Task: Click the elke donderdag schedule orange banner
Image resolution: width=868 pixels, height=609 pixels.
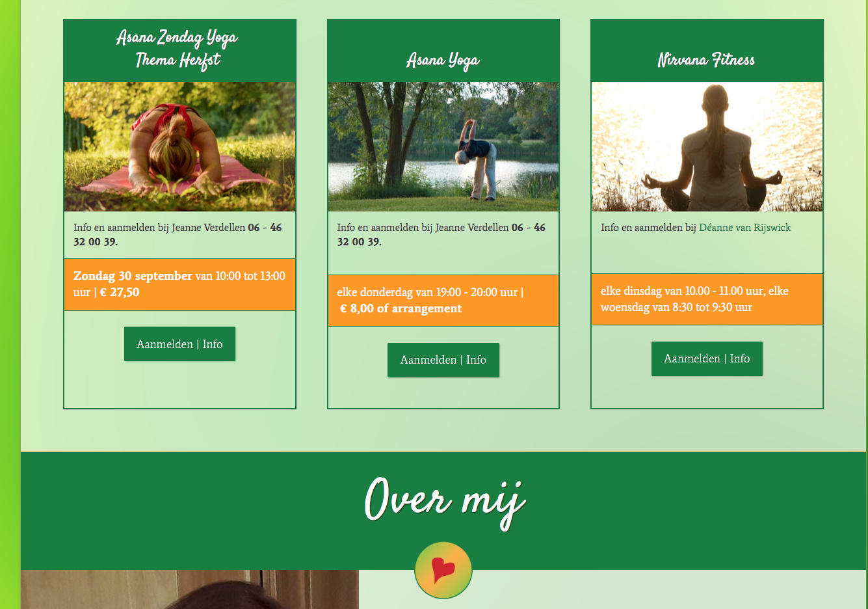Action: [x=443, y=301]
